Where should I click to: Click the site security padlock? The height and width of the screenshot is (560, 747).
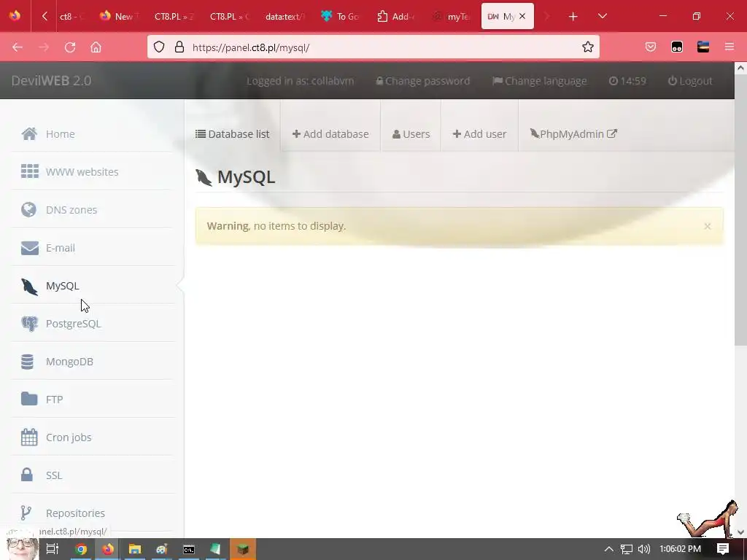click(179, 47)
